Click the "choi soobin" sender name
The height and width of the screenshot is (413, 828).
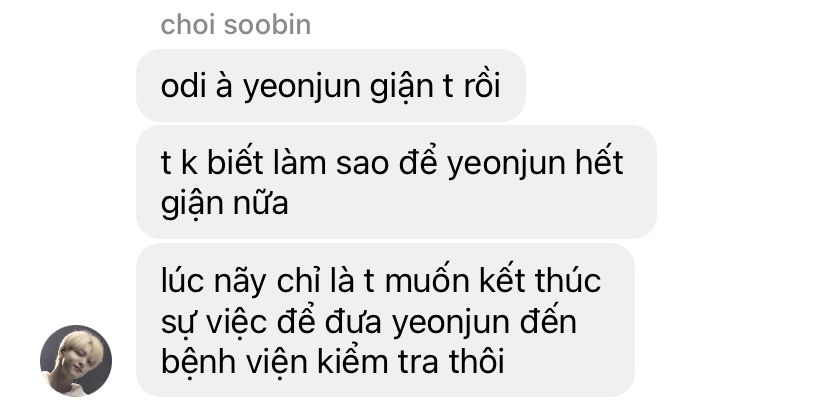pos(236,25)
